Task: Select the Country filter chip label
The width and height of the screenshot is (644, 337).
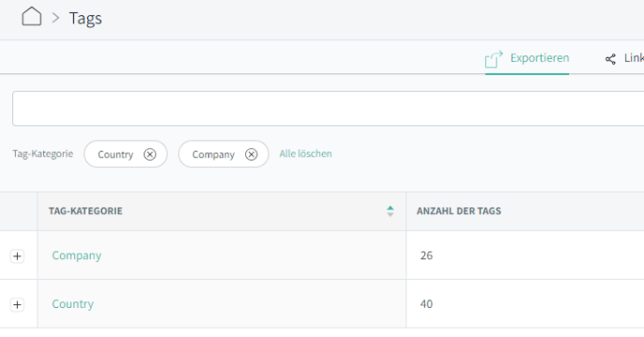Action: pyautogui.click(x=115, y=154)
